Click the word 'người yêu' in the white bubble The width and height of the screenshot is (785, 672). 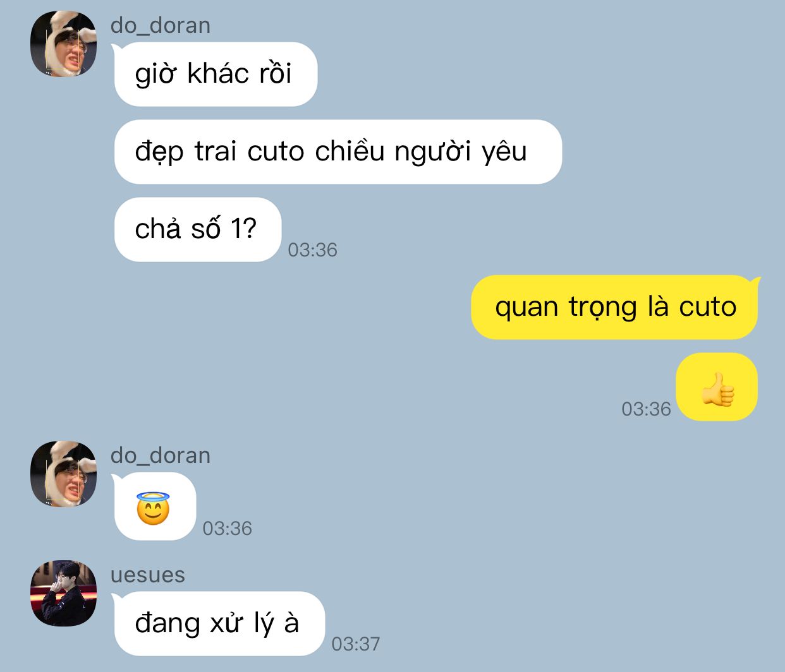coord(461,153)
